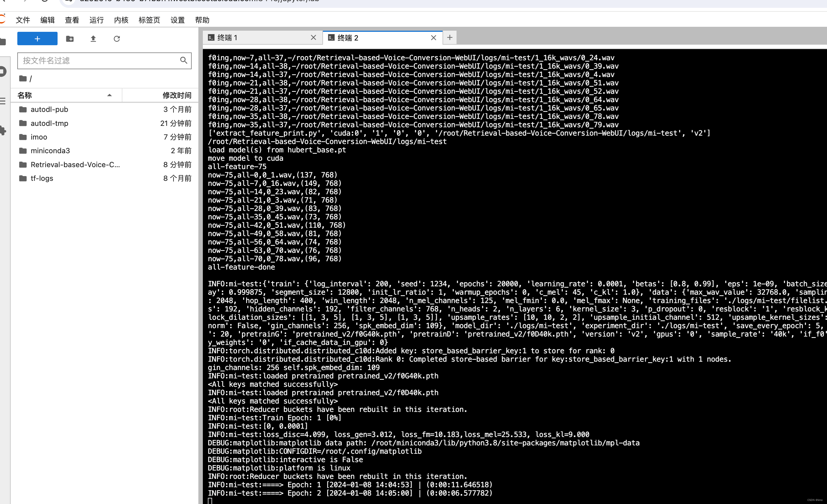Open the Retrieval-based-Voice-C... folder

click(x=75, y=165)
